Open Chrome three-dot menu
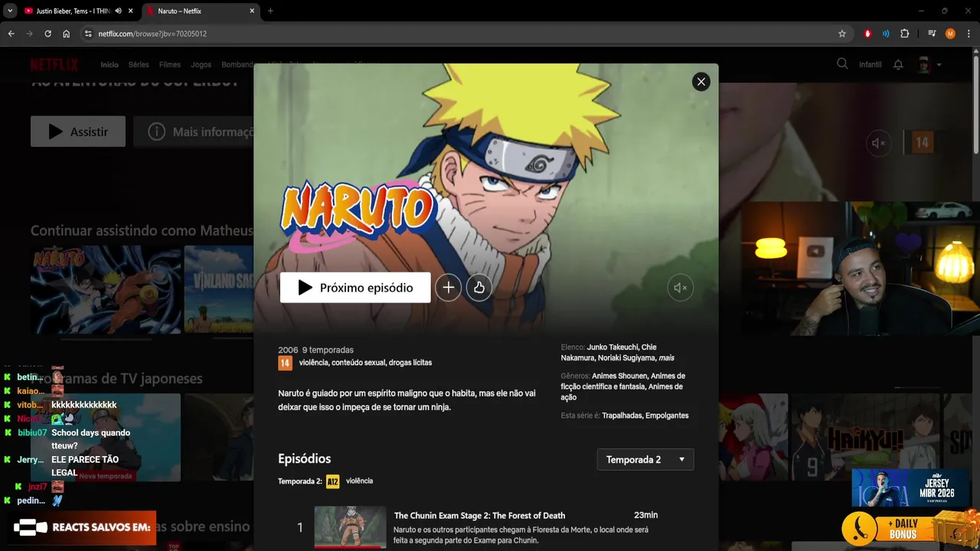The image size is (980, 551). pyautogui.click(x=969, y=34)
